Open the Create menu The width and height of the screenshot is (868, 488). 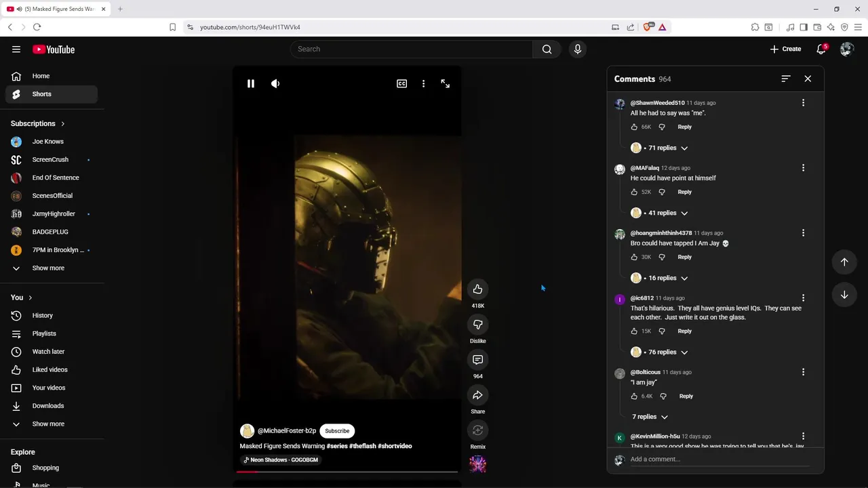[x=786, y=49]
